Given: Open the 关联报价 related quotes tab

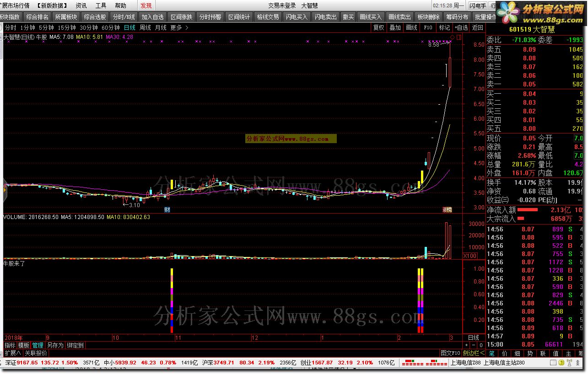Looking at the screenshot, I should pyautogui.click(x=36, y=353).
